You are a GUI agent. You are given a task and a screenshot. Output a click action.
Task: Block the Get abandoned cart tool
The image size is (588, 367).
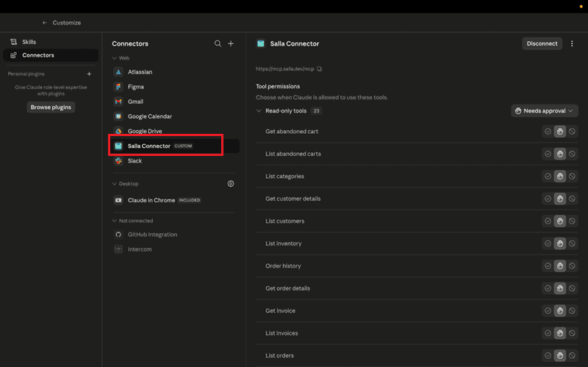pyautogui.click(x=572, y=132)
